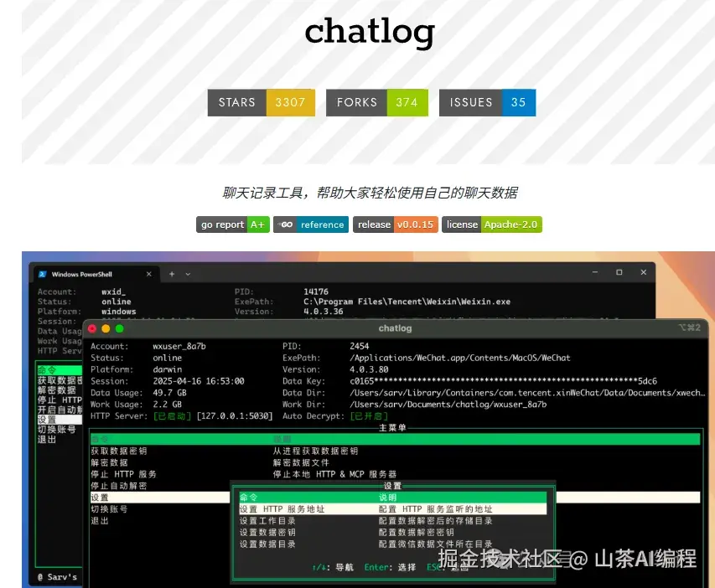Open the go report A+ badge
715x588 pixels.
[x=233, y=224]
